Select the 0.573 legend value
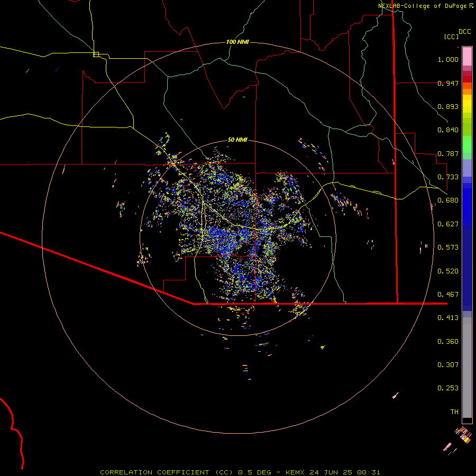Viewport: 476px width, 476px height. [x=448, y=248]
